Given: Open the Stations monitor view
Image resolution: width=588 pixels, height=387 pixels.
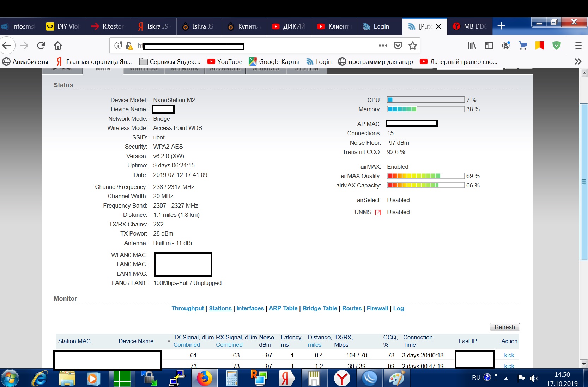Looking at the screenshot, I should pyautogui.click(x=220, y=308).
